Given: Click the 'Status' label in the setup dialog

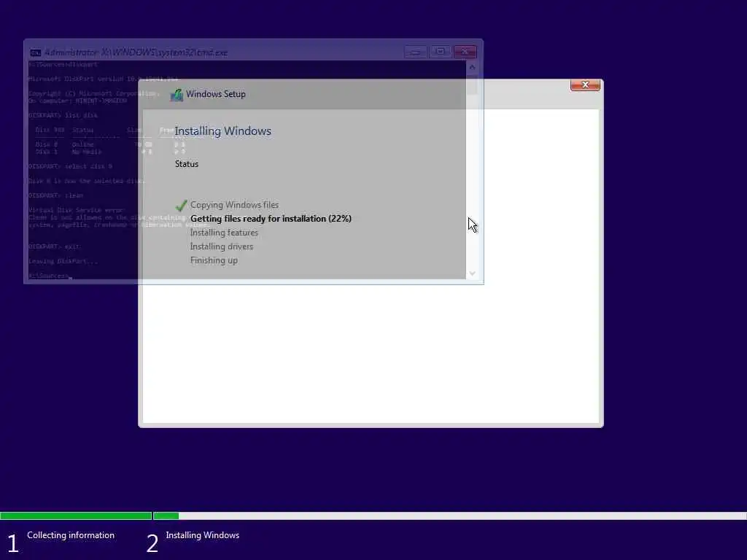Looking at the screenshot, I should (x=187, y=164).
